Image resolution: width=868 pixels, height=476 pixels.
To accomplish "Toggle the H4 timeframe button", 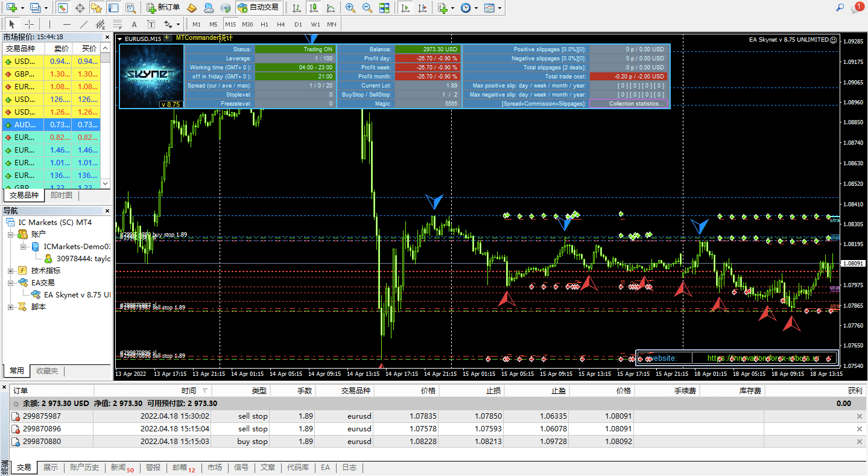I will [281, 25].
